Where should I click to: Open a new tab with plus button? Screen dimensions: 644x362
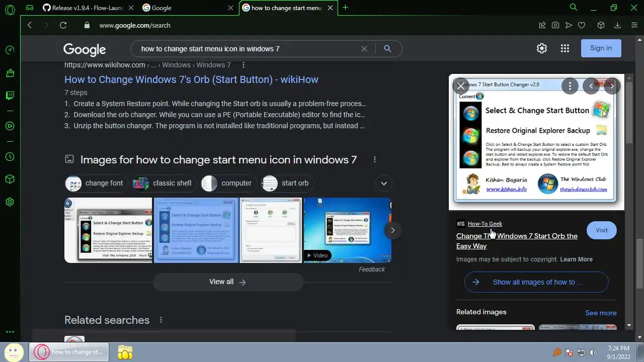[345, 8]
